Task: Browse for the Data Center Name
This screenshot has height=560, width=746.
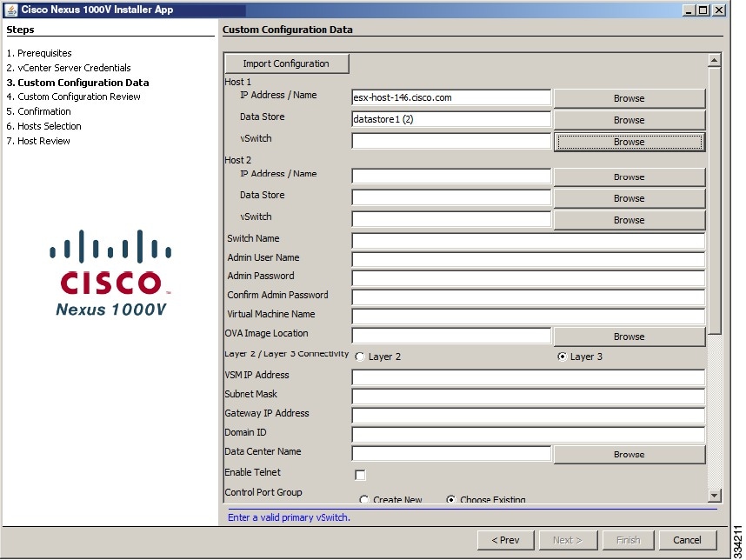Action: (x=629, y=454)
